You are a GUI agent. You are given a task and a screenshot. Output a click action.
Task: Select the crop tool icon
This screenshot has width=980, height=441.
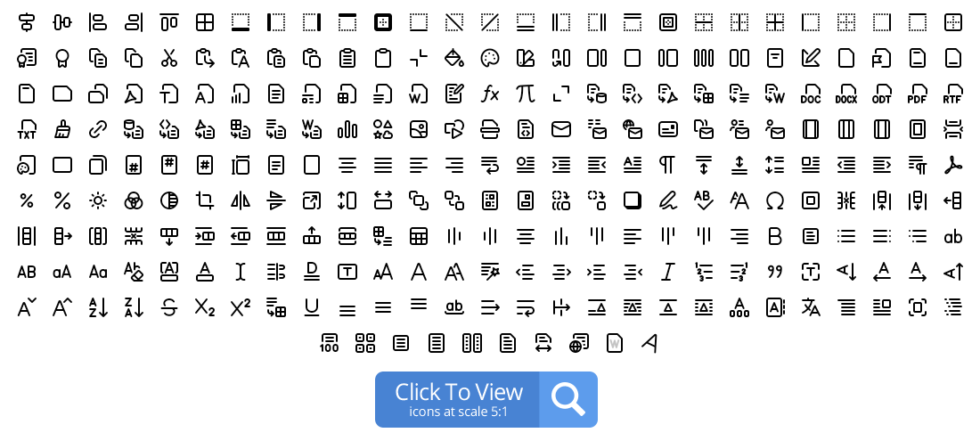[204, 200]
